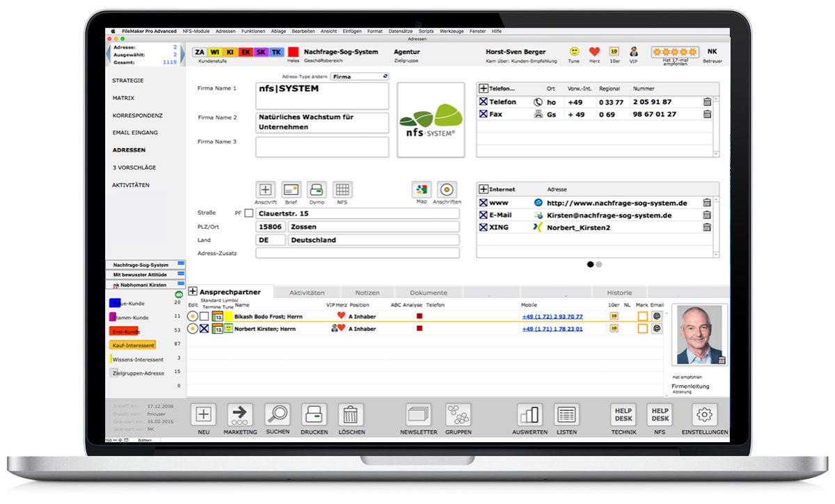Click the Brief envelope icon

click(x=291, y=190)
